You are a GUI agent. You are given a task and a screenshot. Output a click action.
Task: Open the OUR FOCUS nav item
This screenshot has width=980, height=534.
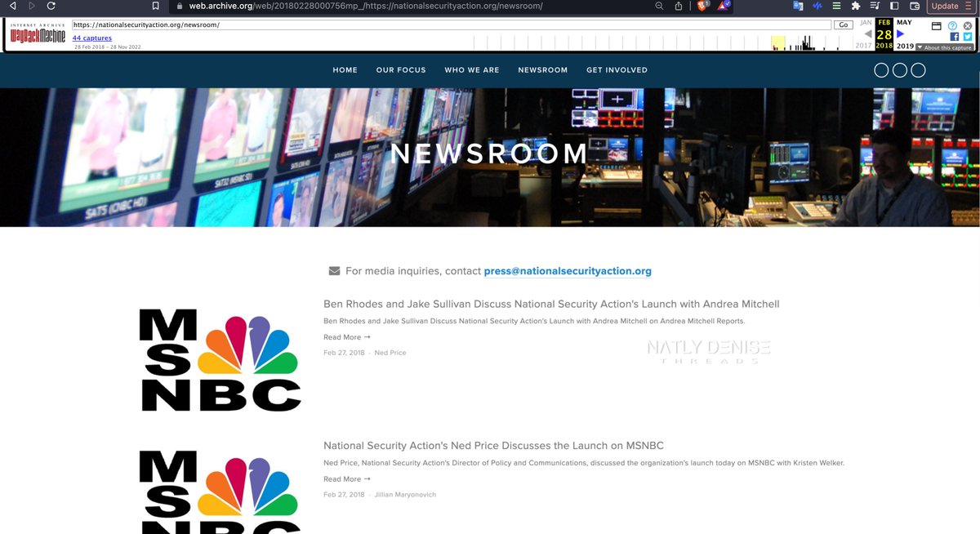[401, 70]
